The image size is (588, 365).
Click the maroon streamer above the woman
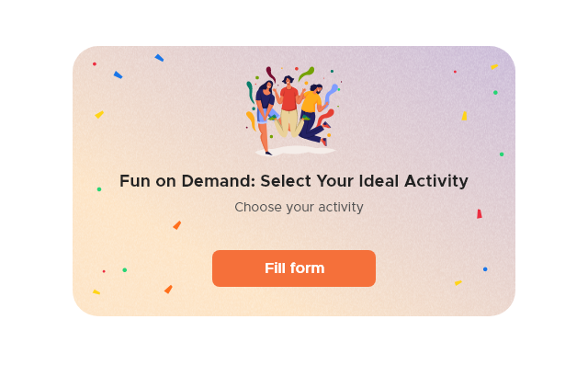pos(271,74)
